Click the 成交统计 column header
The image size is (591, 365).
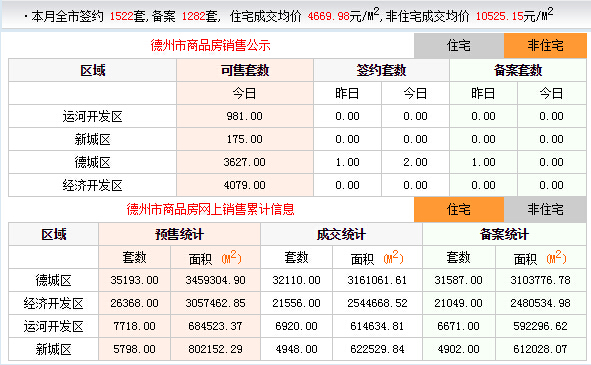point(341,234)
